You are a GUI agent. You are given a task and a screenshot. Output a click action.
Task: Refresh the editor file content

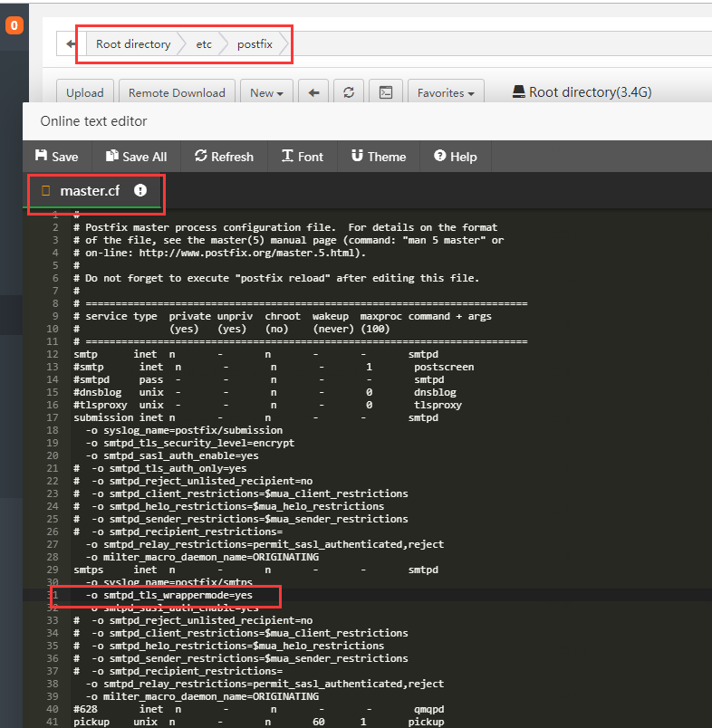[x=224, y=157]
